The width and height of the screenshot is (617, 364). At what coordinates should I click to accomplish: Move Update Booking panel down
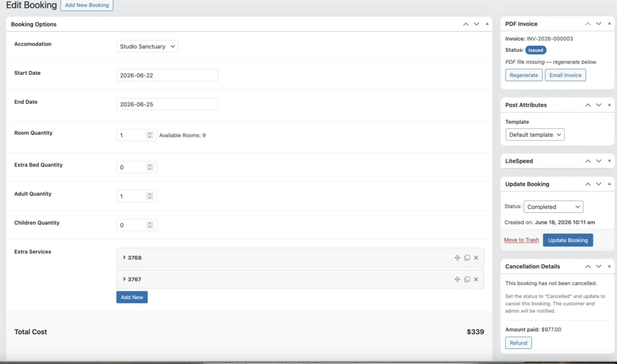(x=598, y=184)
